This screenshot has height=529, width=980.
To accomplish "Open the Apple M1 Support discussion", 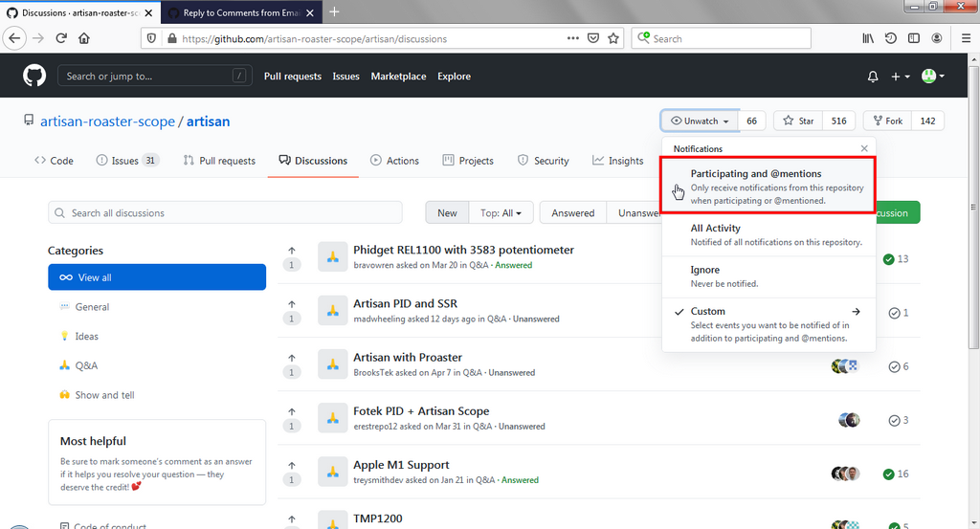I will coord(401,465).
